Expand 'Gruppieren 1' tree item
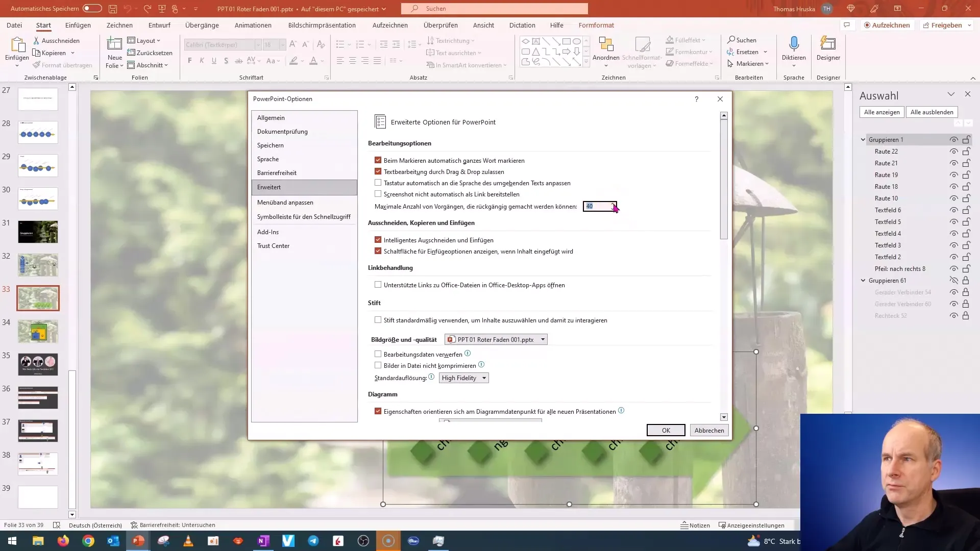The width and height of the screenshot is (980, 551). pos(864,139)
